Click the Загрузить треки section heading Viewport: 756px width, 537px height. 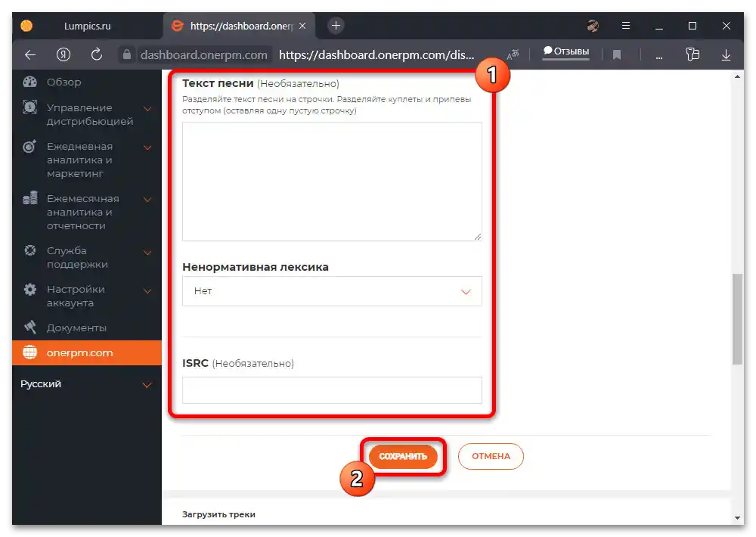pos(218,514)
